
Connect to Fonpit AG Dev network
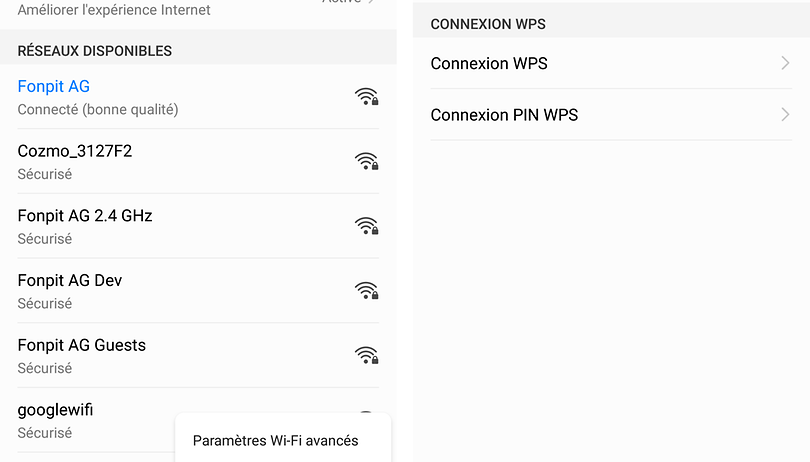click(x=198, y=290)
